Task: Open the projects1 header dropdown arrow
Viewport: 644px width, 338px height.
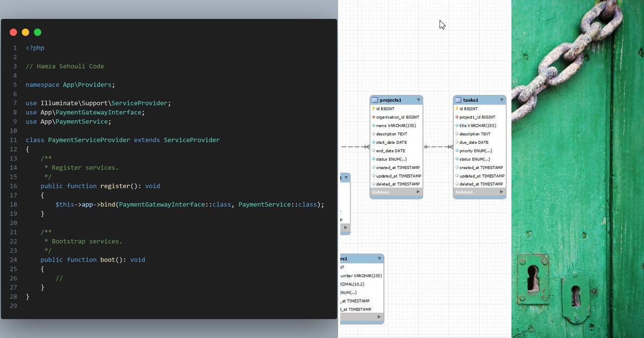Action: click(418, 100)
